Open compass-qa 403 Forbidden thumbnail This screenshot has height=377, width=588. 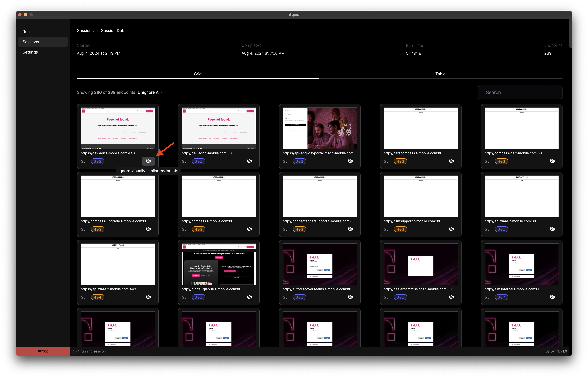(x=522, y=128)
